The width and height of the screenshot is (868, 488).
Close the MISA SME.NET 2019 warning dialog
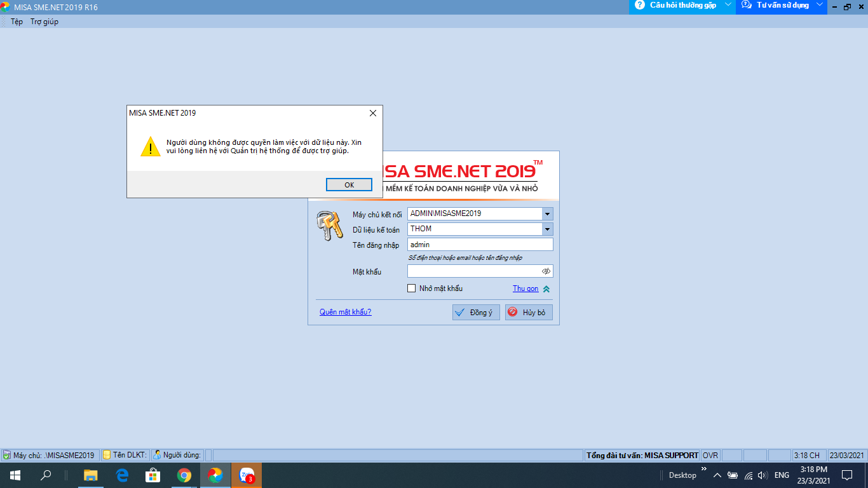pos(373,113)
